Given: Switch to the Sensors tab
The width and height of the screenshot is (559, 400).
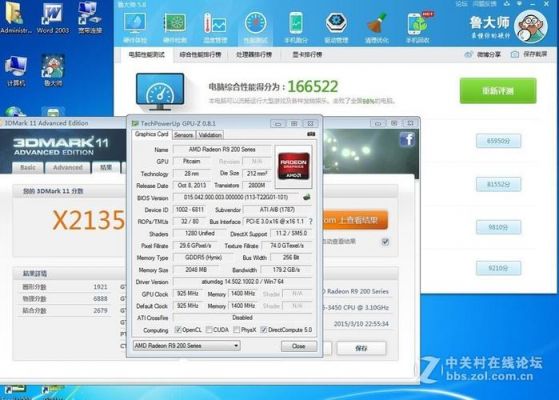Looking at the screenshot, I should pyautogui.click(x=183, y=135).
